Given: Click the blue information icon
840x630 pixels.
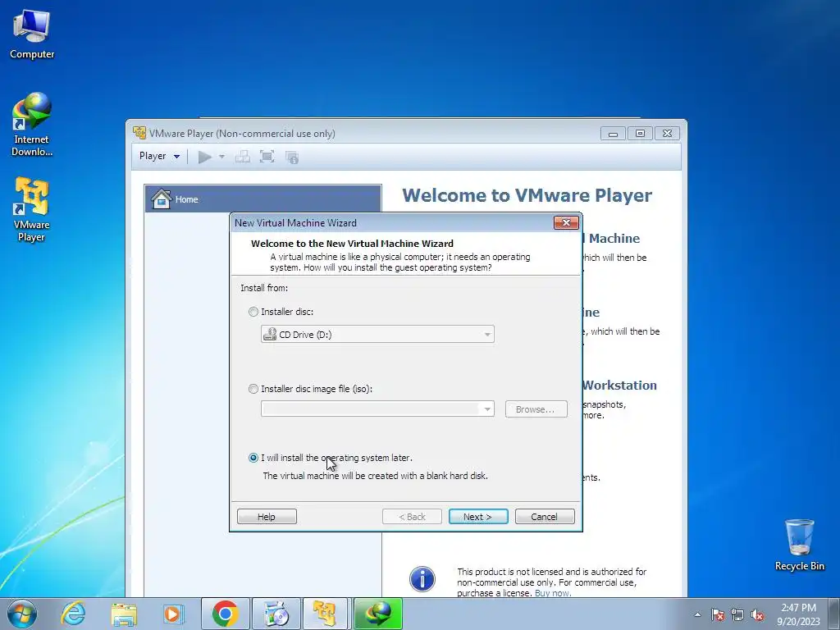Looking at the screenshot, I should (x=422, y=579).
